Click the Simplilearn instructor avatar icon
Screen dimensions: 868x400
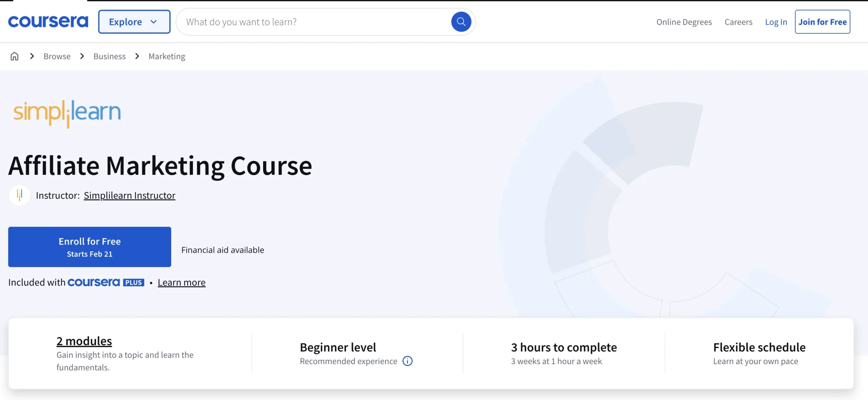point(19,195)
